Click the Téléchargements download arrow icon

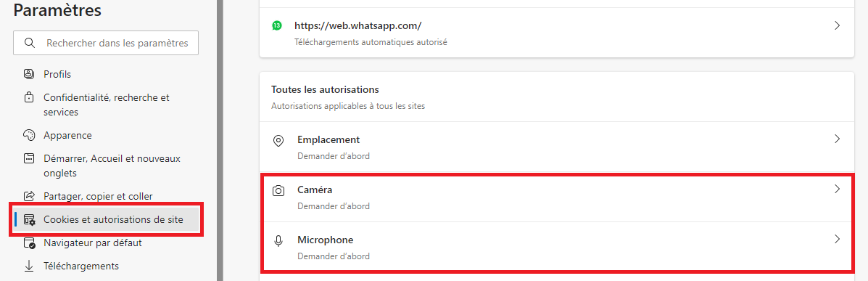(x=29, y=266)
